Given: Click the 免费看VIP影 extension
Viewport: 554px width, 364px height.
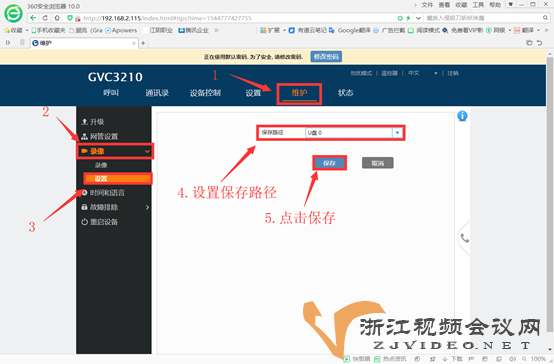Looking at the screenshot, I should [462, 30].
